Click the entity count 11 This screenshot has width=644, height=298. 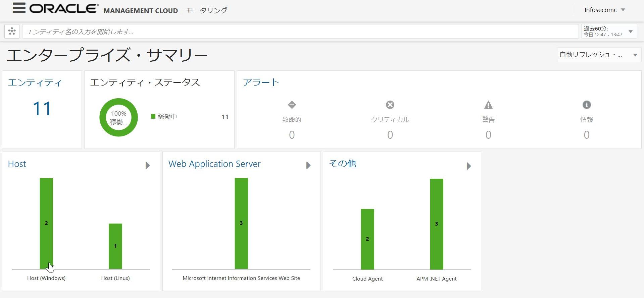pyautogui.click(x=42, y=109)
